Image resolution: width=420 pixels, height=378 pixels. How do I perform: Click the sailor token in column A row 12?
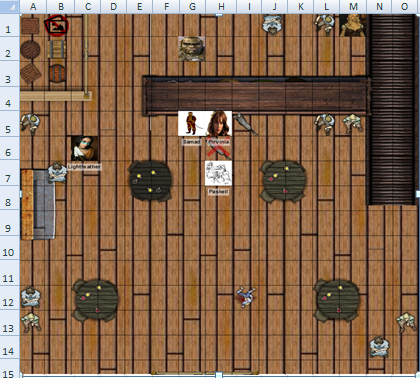[x=31, y=297]
